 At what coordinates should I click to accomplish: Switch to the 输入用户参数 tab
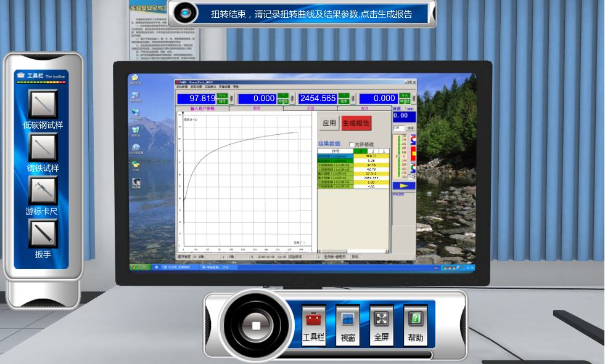pos(202,108)
